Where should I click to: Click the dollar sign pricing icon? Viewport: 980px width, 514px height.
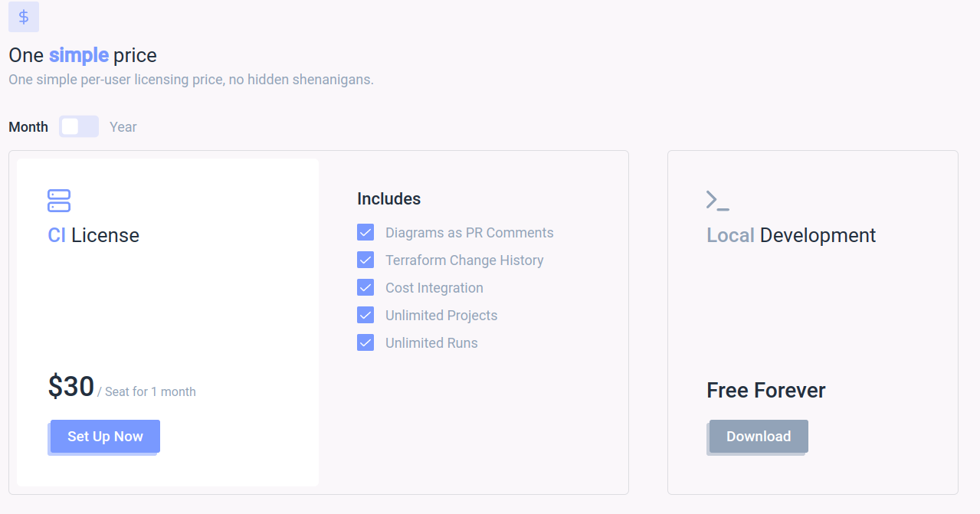coord(24,17)
